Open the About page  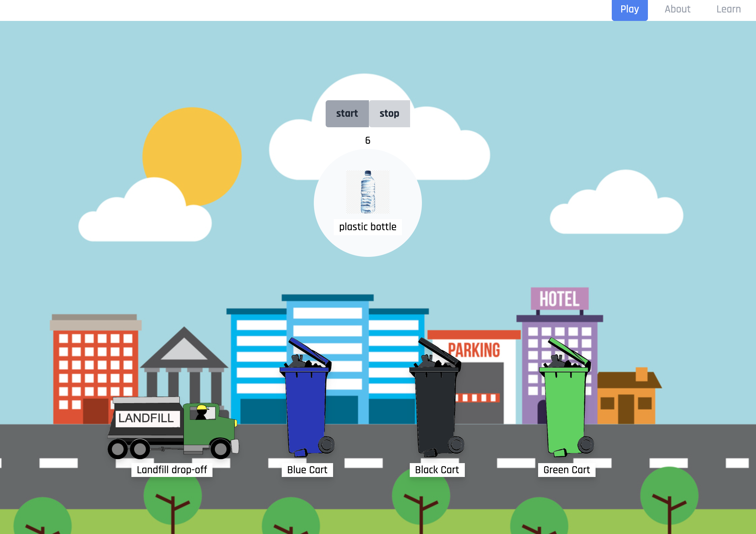[x=677, y=9]
